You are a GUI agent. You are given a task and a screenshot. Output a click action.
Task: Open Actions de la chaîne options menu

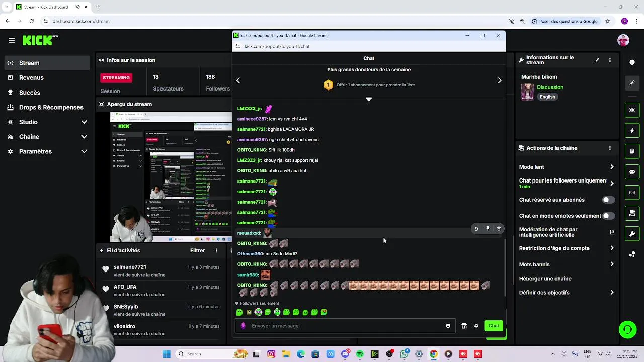tap(610, 148)
